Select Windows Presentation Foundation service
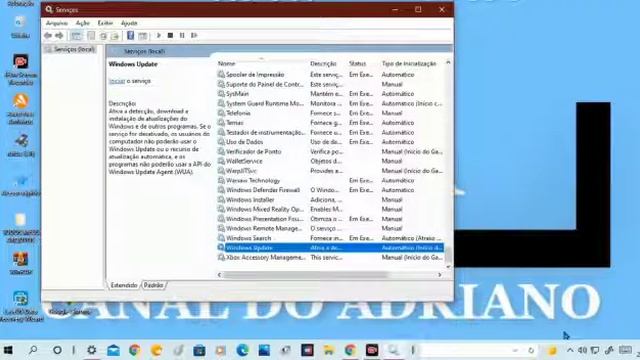The image size is (640, 360). [331, 219]
